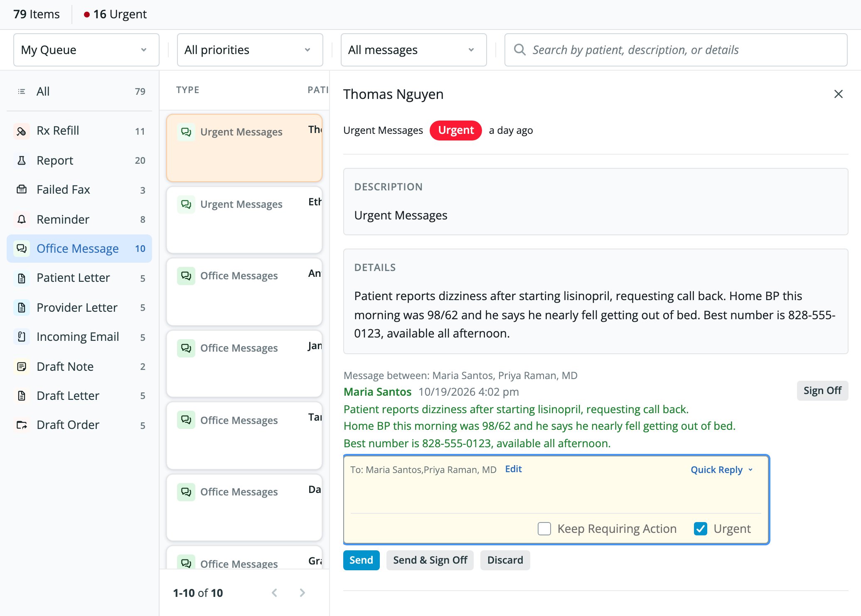
Task: Select the Rx Refill category
Action: (x=79, y=131)
